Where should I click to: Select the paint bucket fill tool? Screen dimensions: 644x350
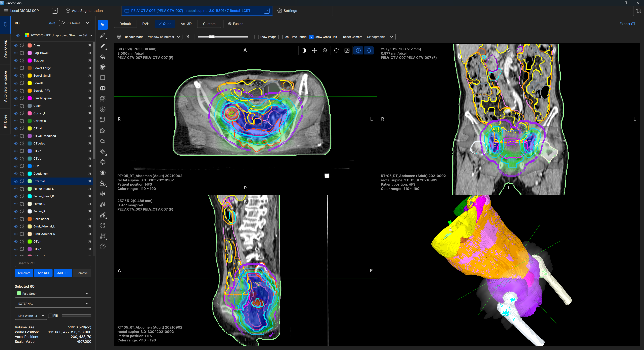pos(102,57)
